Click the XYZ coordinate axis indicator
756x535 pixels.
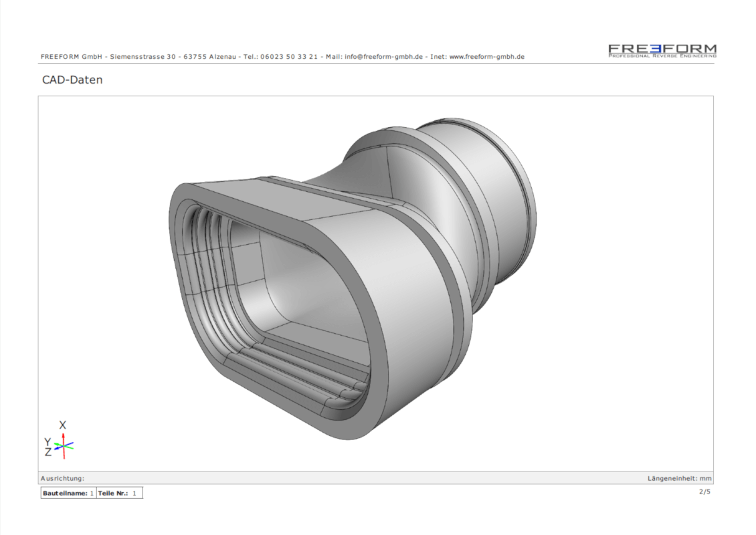point(60,439)
